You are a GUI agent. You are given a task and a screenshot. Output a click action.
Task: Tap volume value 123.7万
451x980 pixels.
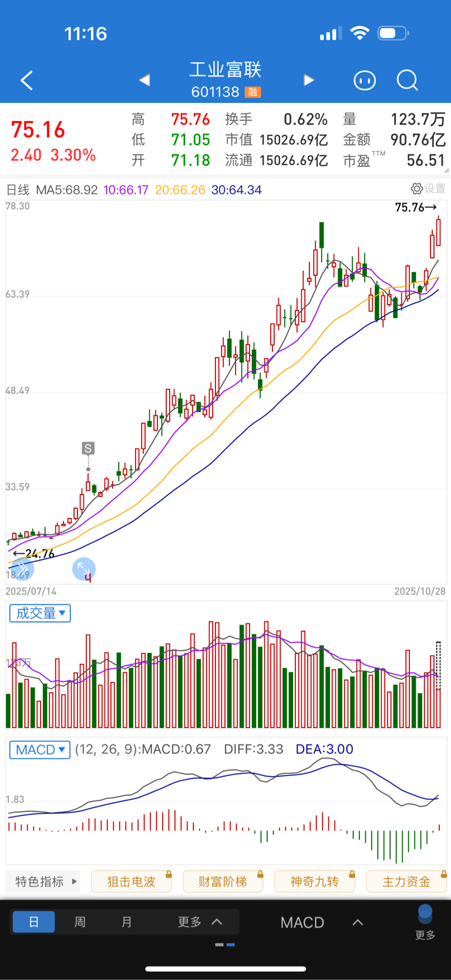(x=418, y=119)
